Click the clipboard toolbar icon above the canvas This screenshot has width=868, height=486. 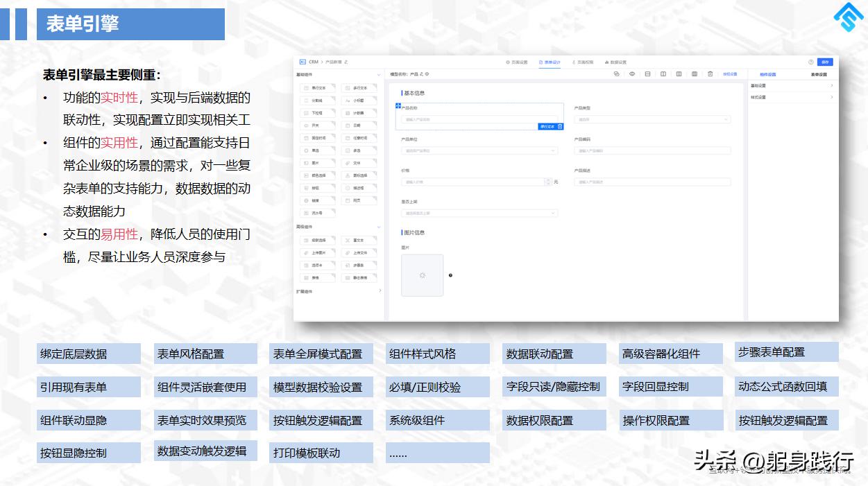click(710, 74)
